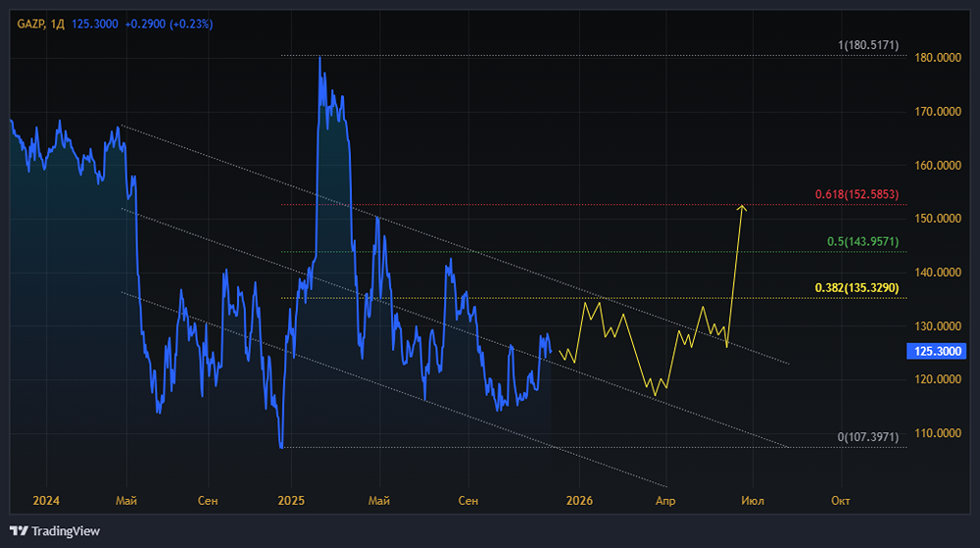This screenshot has height=548, width=980.
Task: Select Fibonacci level label 0(107.3971)
Action: click(x=868, y=437)
